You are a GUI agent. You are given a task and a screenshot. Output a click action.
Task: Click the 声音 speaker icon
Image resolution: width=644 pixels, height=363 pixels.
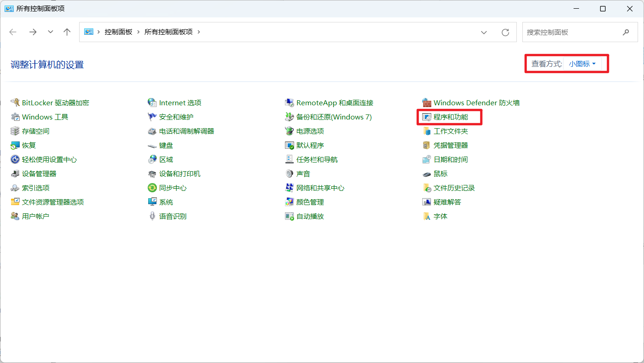[x=290, y=173]
